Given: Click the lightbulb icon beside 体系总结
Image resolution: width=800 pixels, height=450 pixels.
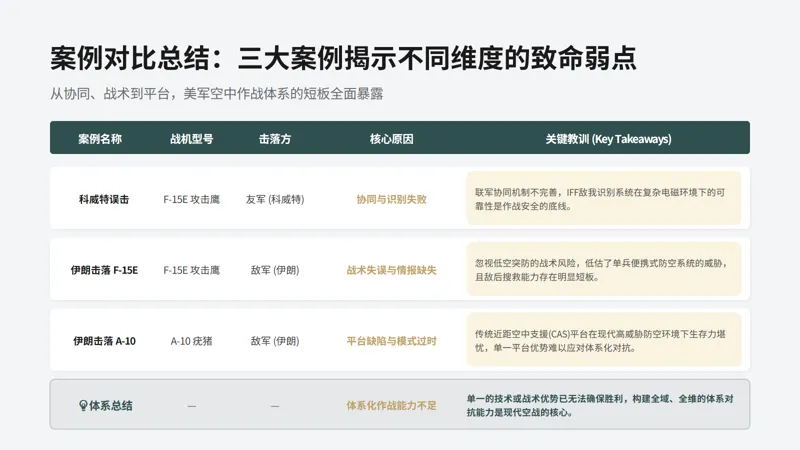Looking at the screenshot, I should [83, 406].
